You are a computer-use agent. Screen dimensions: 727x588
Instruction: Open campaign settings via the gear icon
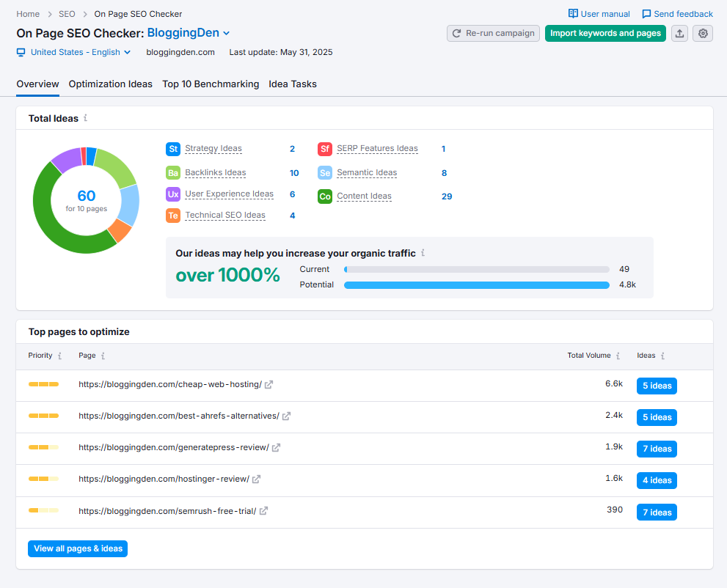pos(702,33)
